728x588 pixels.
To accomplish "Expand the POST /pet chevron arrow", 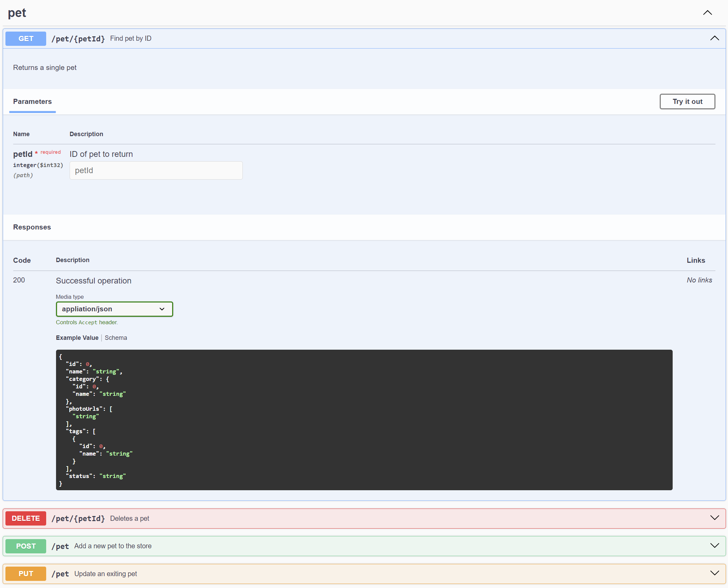I will tap(714, 546).
